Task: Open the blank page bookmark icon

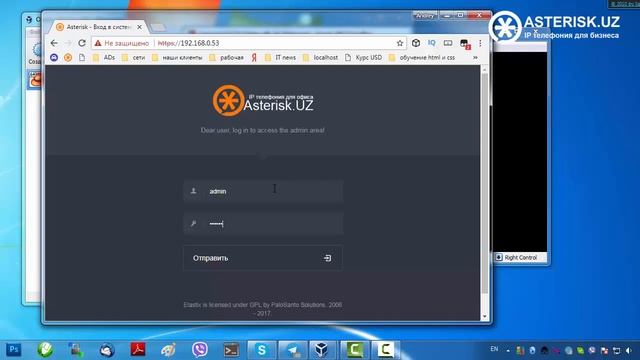Action: coord(82,58)
